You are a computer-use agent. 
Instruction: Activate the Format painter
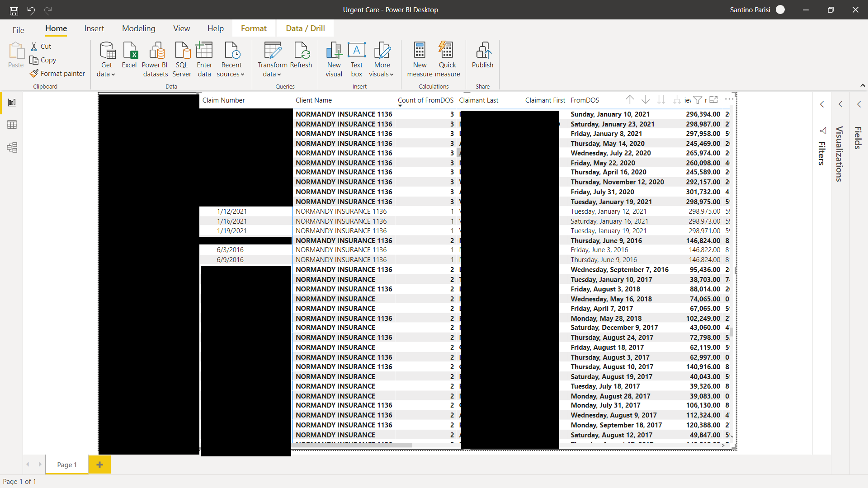tap(57, 74)
